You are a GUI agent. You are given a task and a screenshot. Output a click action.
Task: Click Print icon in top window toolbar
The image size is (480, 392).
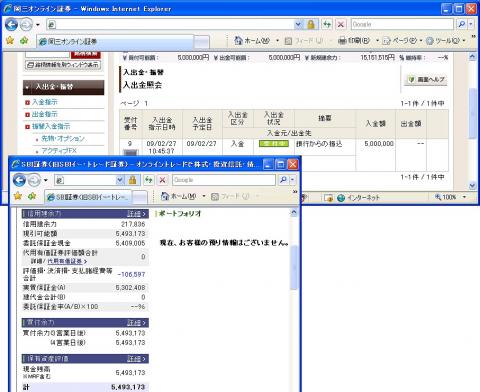point(342,41)
